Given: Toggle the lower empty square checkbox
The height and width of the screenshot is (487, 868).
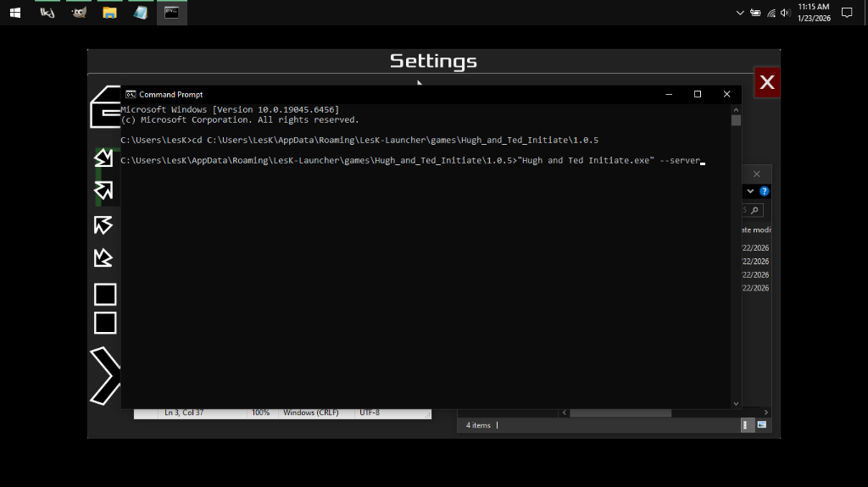Looking at the screenshot, I should 105,323.
